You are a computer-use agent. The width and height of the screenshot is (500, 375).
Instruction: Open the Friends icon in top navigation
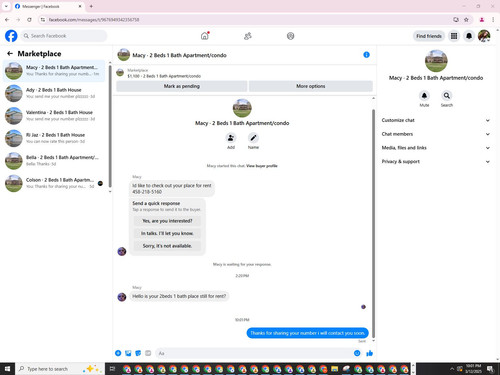tap(248, 36)
